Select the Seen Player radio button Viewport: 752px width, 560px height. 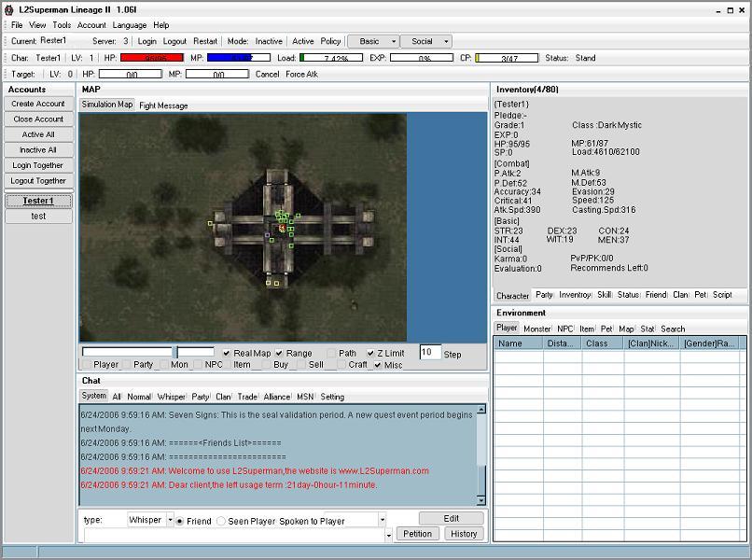click(x=221, y=521)
